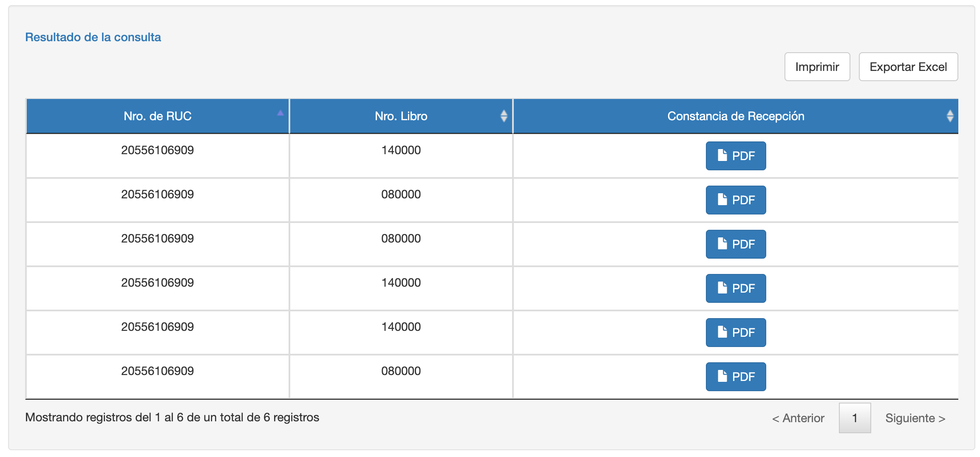
Task: Click RUC 20556106909 in the first row
Action: coord(157,150)
